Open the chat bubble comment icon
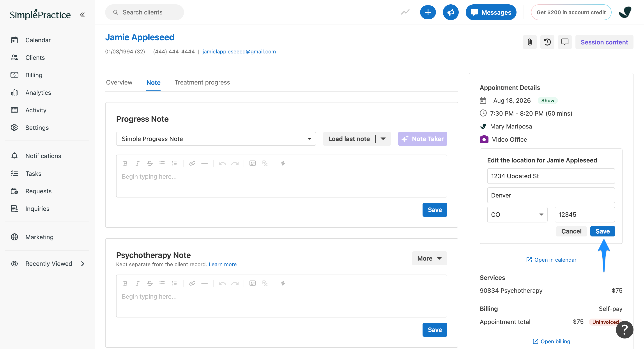 click(x=564, y=42)
